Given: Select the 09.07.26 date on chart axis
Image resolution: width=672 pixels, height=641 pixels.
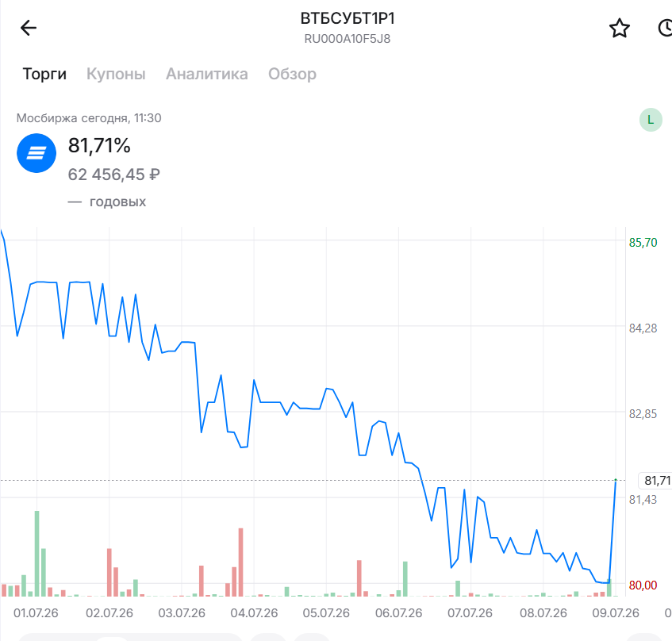Looking at the screenshot, I should pyautogui.click(x=616, y=612).
